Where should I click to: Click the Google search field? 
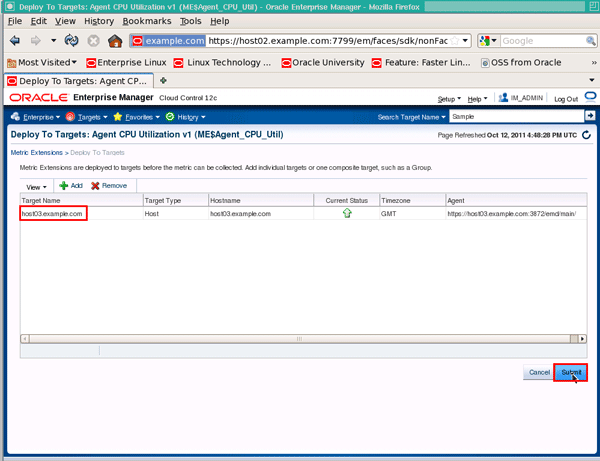click(x=543, y=41)
